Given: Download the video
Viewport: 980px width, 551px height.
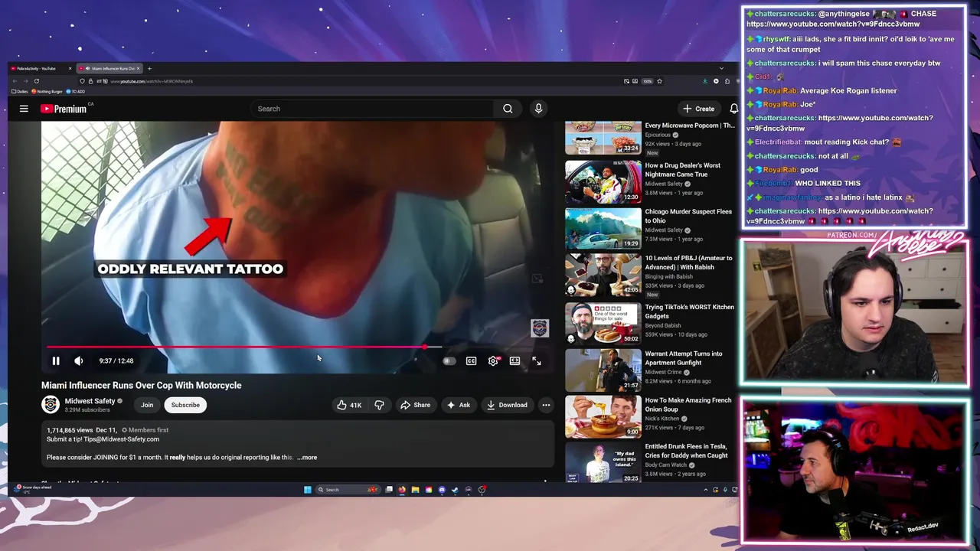Looking at the screenshot, I should pyautogui.click(x=507, y=405).
